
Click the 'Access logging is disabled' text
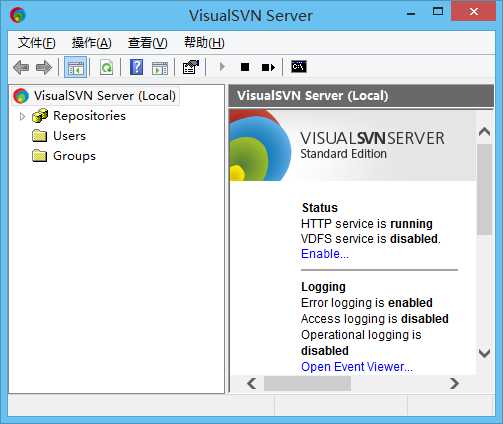click(375, 319)
